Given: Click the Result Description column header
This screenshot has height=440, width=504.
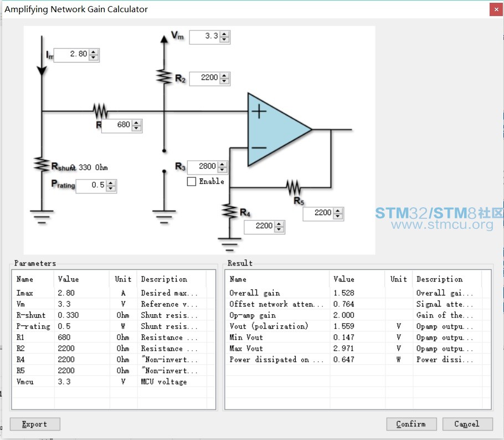Looking at the screenshot, I should (x=447, y=279).
